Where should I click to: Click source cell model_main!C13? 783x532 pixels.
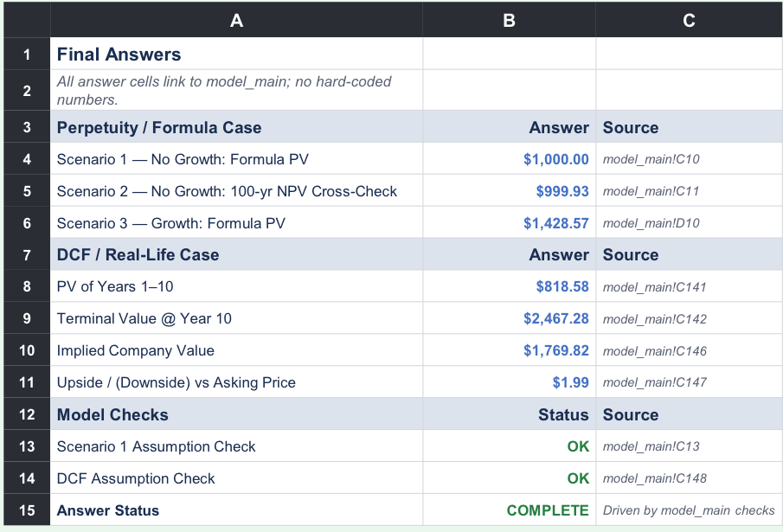tap(689, 446)
